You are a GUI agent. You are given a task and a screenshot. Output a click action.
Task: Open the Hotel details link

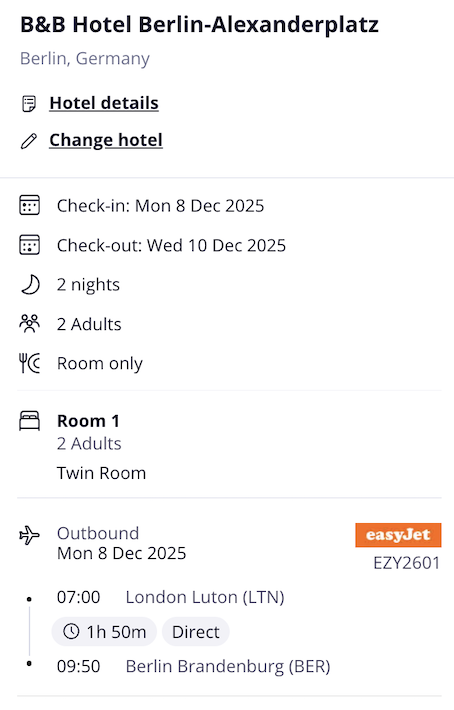click(104, 103)
